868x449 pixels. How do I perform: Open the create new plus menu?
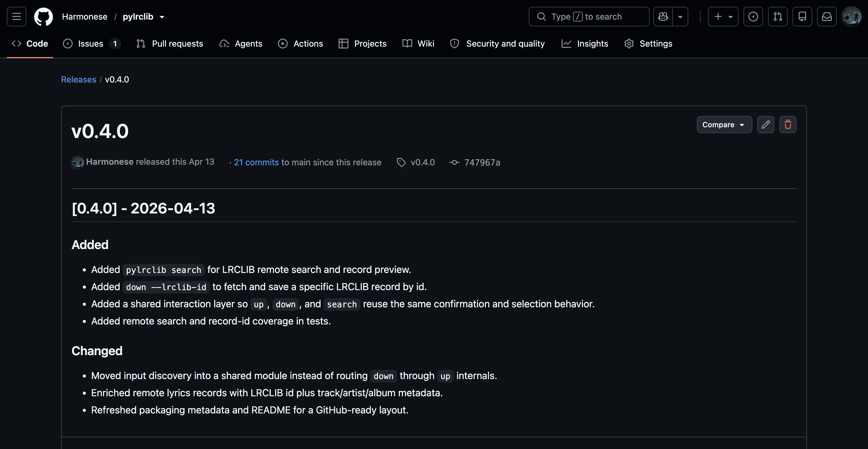[723, 17]
